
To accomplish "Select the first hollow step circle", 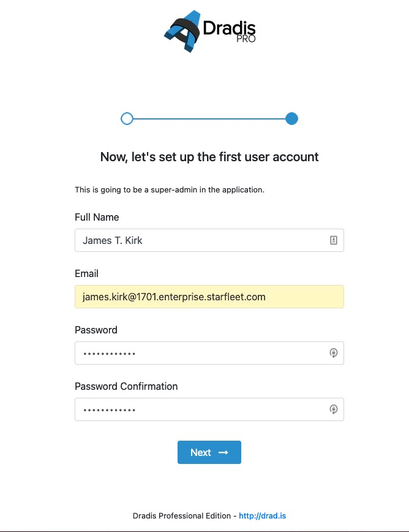I will pyautogui.click(x=127, y=119).
